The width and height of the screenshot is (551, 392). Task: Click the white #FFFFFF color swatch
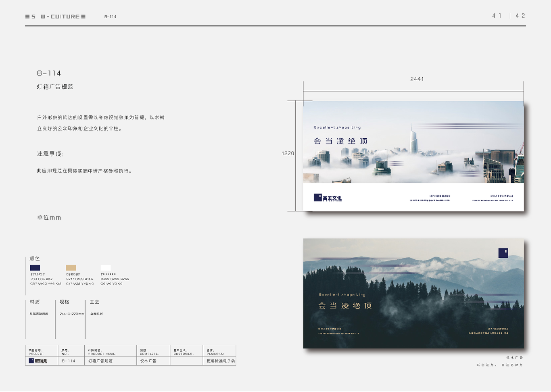tap(106, 268)
